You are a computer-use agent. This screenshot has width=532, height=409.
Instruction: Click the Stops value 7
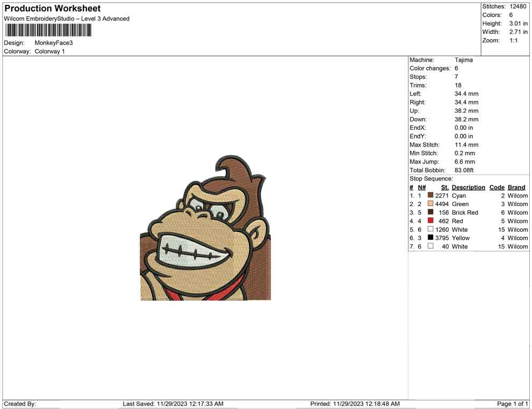click(456, 77)
